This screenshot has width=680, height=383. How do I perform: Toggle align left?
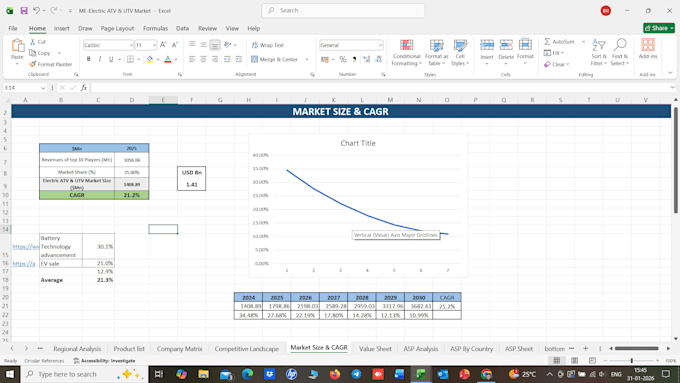192,59
